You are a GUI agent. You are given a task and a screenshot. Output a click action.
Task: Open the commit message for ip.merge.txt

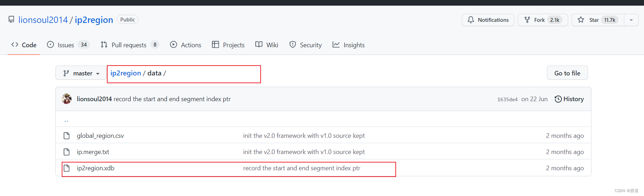tap(304, 152)
